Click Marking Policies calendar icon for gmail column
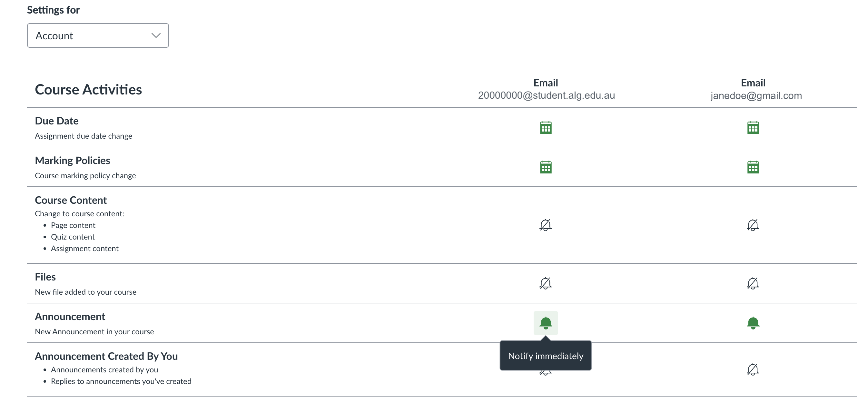The height and width of the screenshot is (403, 868). 753,167
